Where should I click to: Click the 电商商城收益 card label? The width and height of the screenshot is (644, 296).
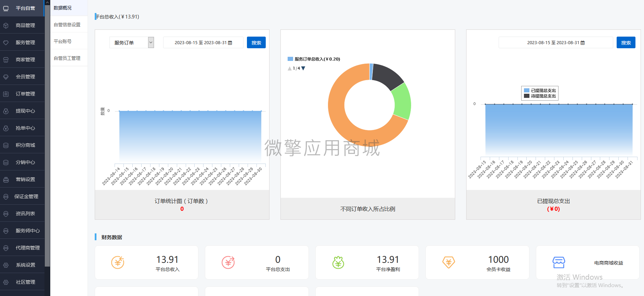tap(608, 263)
